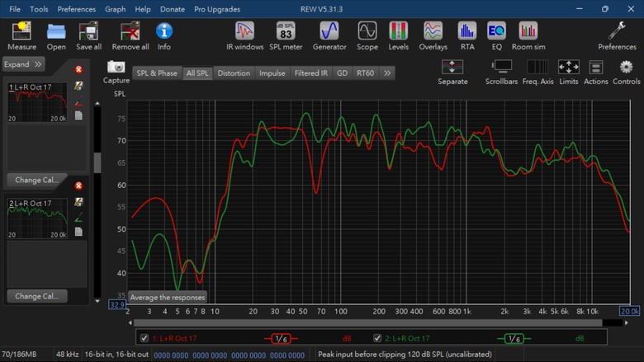Open the Levels meter
The width and height of the screenshot is (644, 362).
click(399, 31)
